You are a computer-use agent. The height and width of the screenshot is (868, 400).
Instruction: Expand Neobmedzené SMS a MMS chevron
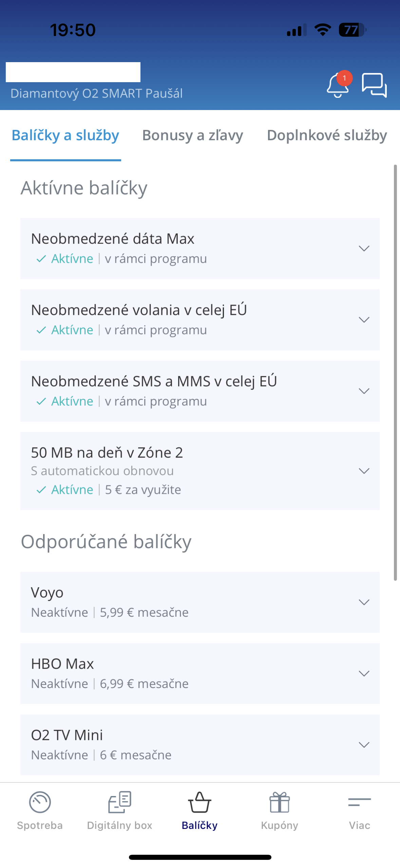click(x=364, y=391)
